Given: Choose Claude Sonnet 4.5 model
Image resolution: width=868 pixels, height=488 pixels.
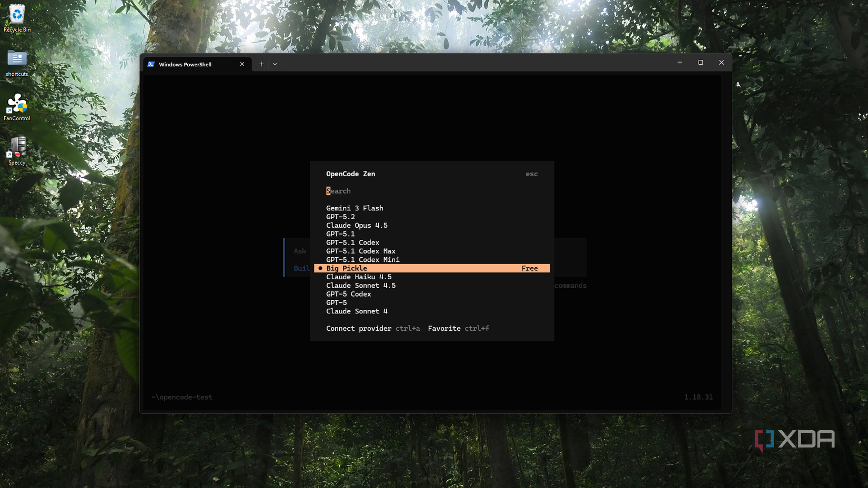Looking at the screenshot, I should tap(432, 286).
